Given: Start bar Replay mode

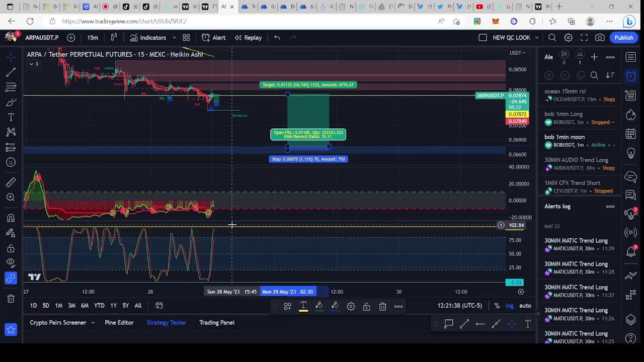Looking at the screenshot, I should tap(248, 38).
